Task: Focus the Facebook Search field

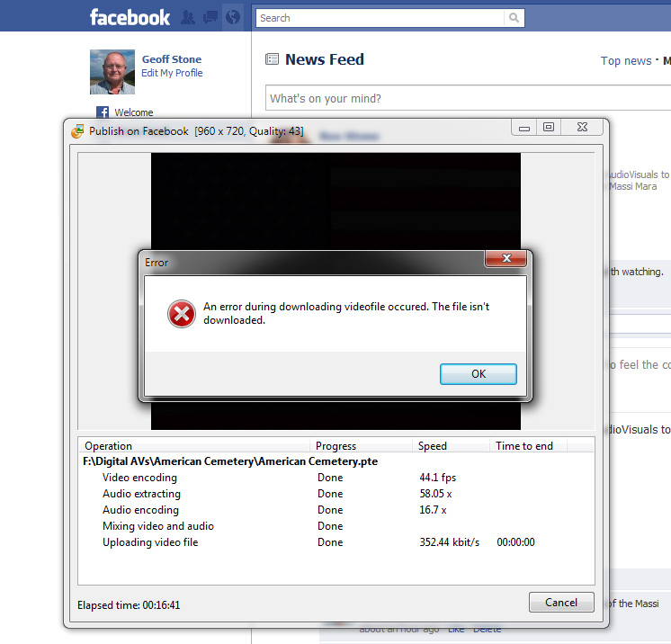Action: tap(380, 18)
